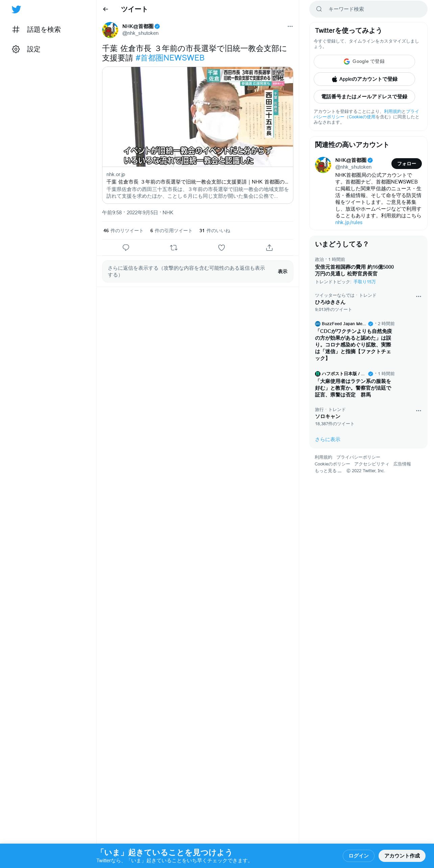Viewport: 434px width, 868px height.
Task: Open ハフポスト日本版 大麻使用者 article
Action: 353,388
